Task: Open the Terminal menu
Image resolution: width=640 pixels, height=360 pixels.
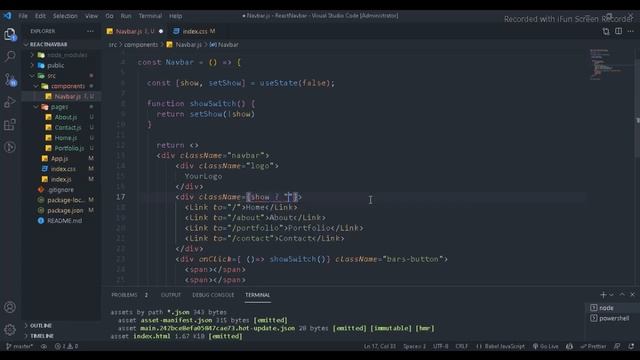Action: click(150, 16)
